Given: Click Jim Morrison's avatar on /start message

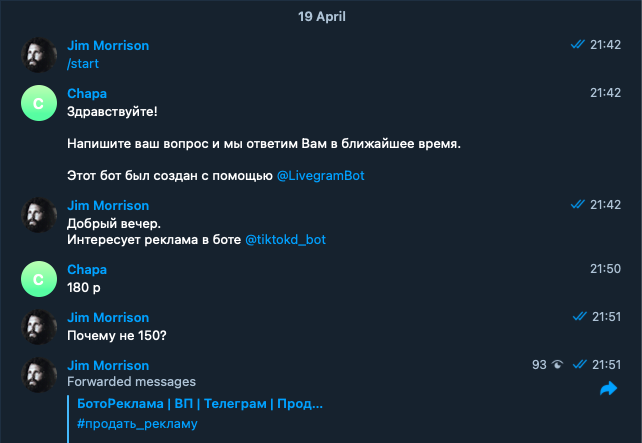Looking at the screenshot, I should (39, 55).
